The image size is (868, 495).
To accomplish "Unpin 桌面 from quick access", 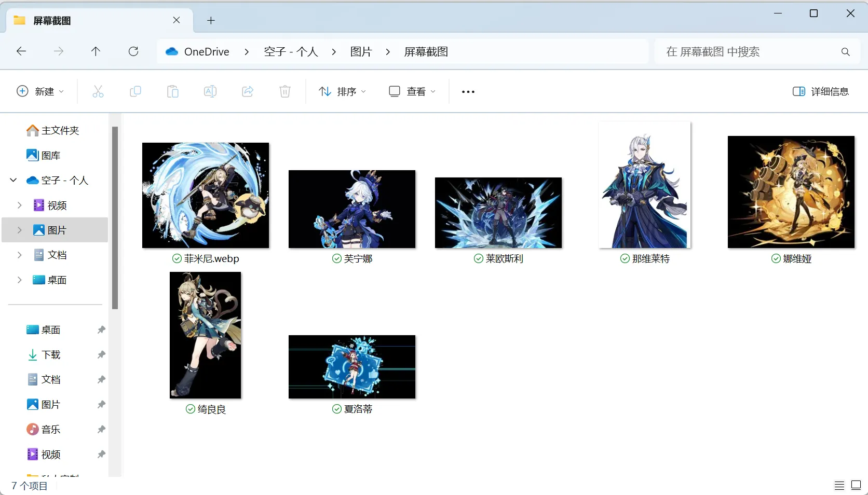I will pos(101,329).
